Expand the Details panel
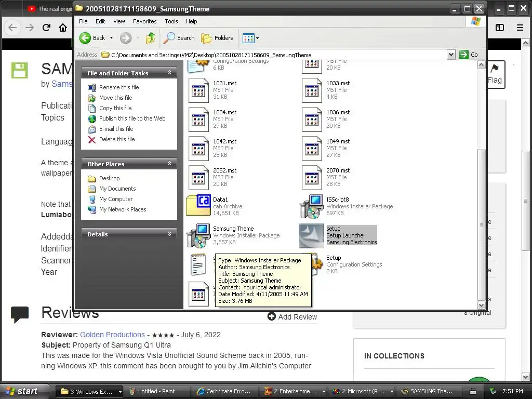Image resolution: width=532 pixels, height=399 pixels. [170, 234]
